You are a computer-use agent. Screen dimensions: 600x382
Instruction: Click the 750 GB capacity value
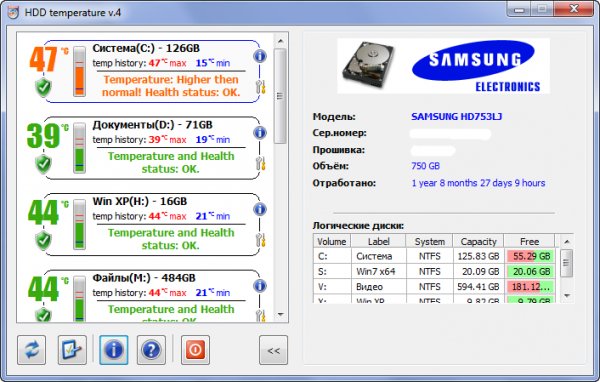pos(426,166)
